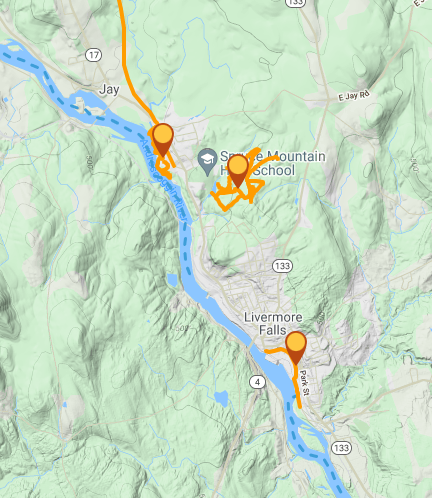Click the Route 17 shield near Jay
The height and width of the screenshot is (498, 432).
click(93, 55)
